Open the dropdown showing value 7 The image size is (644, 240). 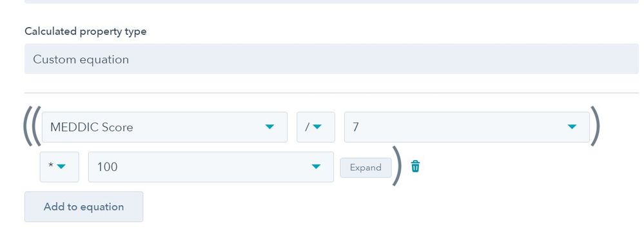(x=467, y=127)
